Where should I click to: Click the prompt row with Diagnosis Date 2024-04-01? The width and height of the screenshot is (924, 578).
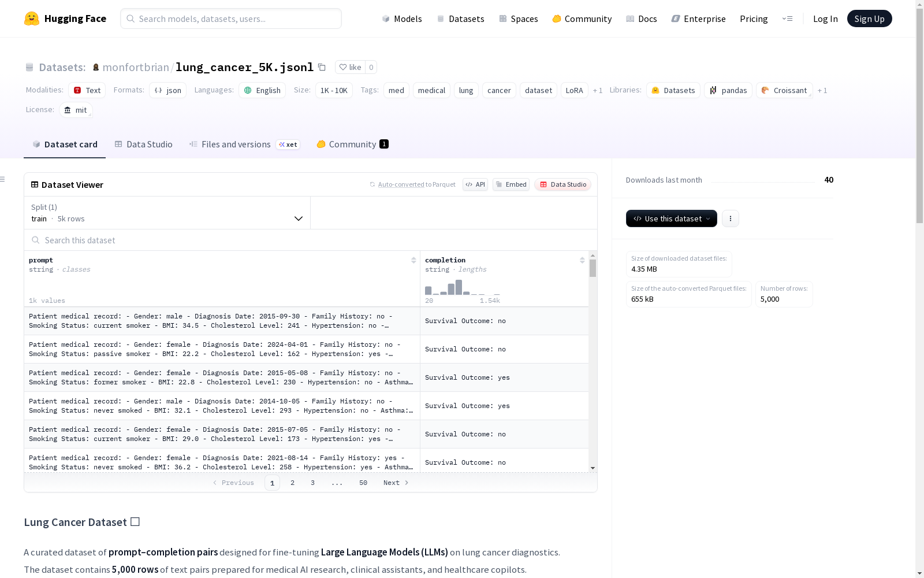click(222, 349)
